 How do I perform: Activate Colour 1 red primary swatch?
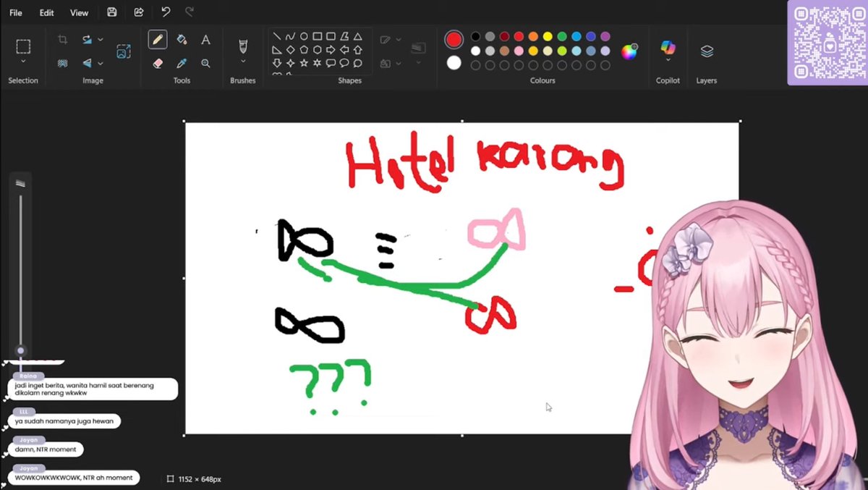coord(454,39)
